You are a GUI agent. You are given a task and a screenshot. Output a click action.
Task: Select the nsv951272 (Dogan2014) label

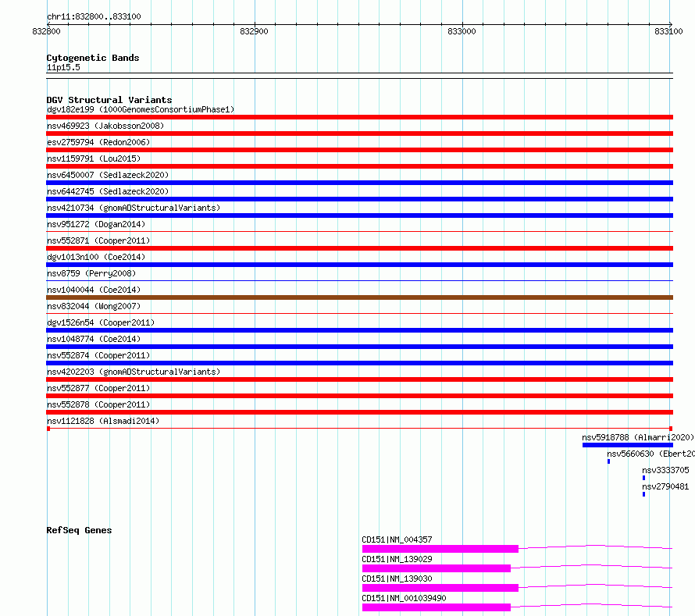96,224
